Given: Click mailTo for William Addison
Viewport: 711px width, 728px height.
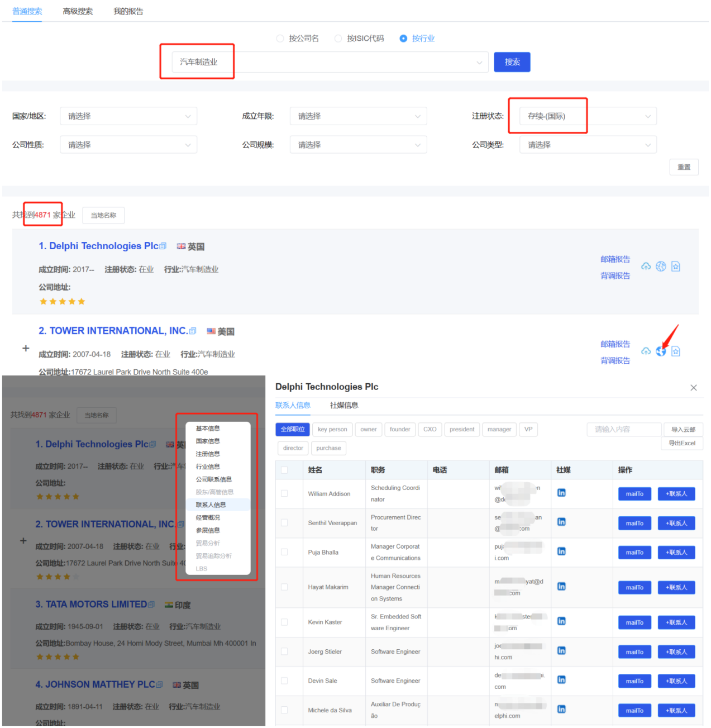Looking at the screenshot, I should [634, 494].
